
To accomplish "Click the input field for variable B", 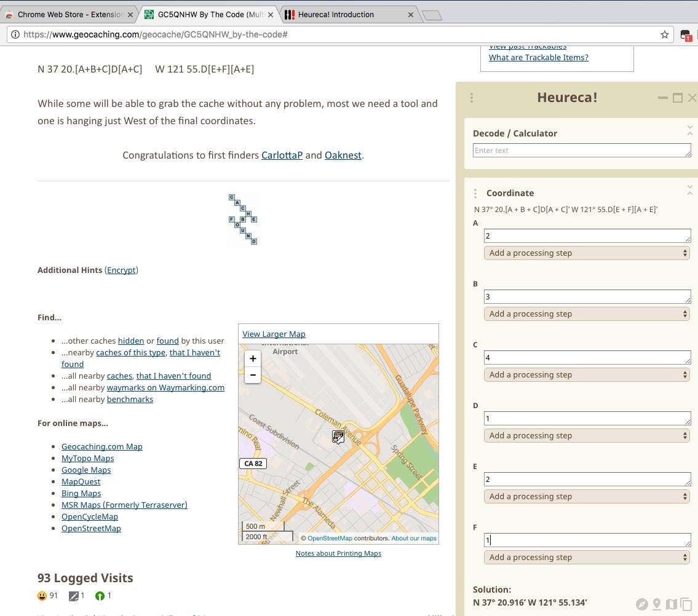I will [587, 297].
